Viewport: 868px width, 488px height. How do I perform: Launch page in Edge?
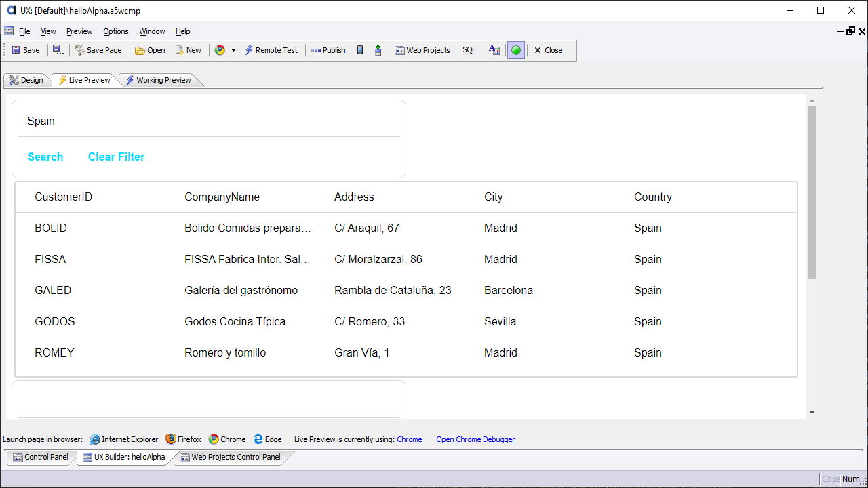(267, 439)
